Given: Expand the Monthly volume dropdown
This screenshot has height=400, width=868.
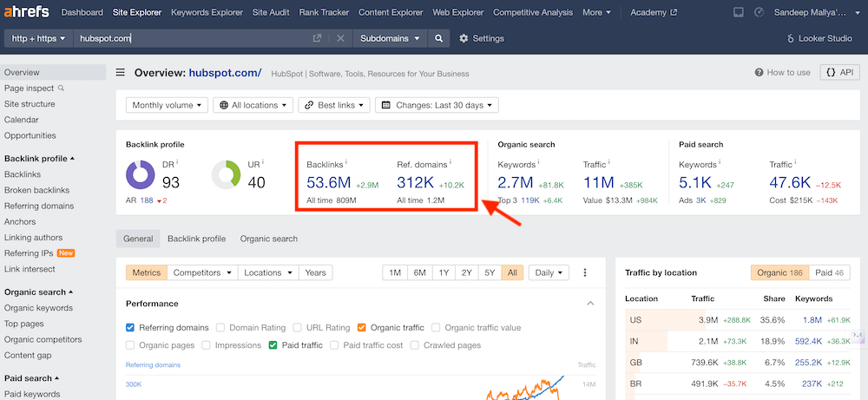Looking at the screenshot, I should tap(167, 105).
